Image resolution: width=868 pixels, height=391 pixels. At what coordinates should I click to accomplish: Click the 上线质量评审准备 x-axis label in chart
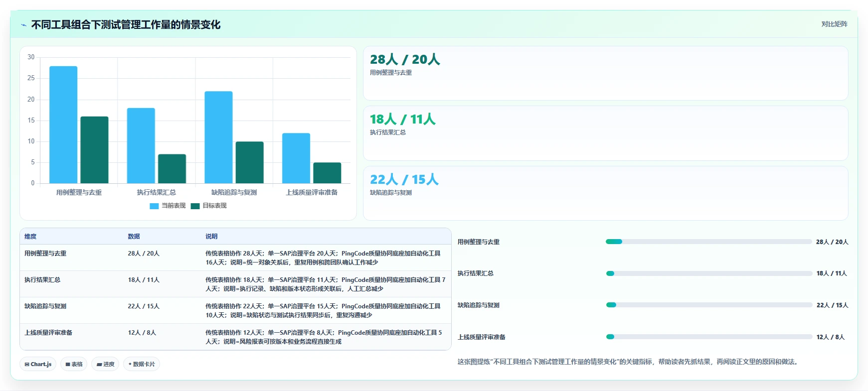pyautogui.click(x=312, y=192)
